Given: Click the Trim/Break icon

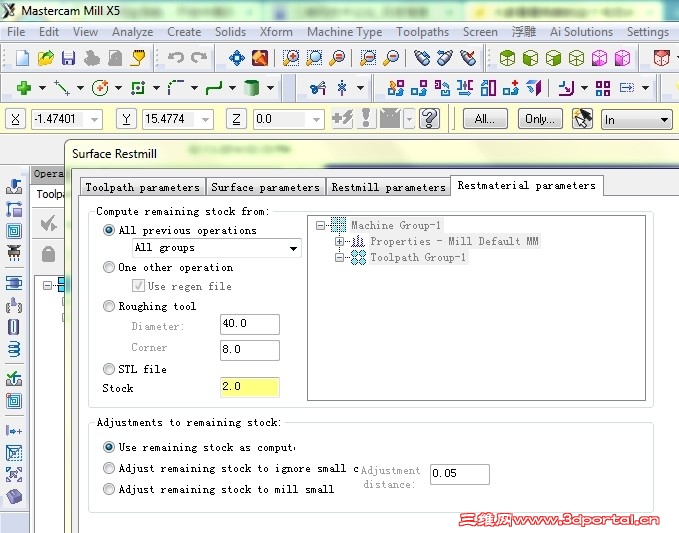Looking at the screenshot, I should pos(318,88).
